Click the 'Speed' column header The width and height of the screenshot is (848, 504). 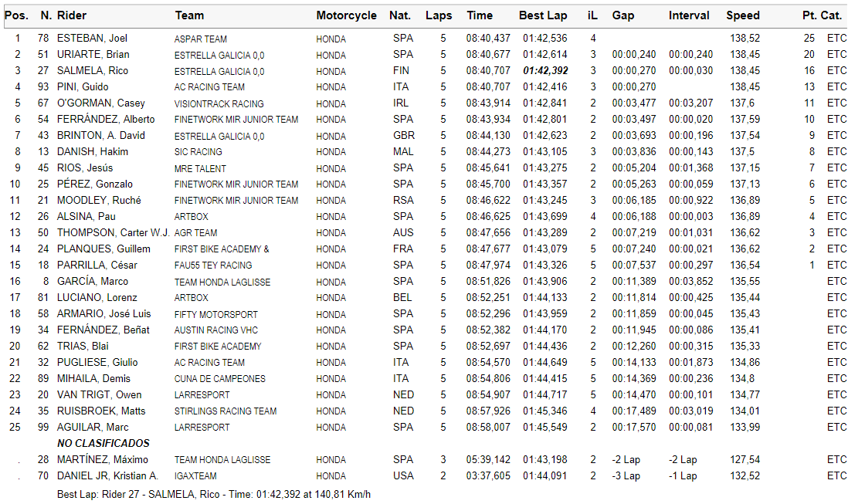743,15
